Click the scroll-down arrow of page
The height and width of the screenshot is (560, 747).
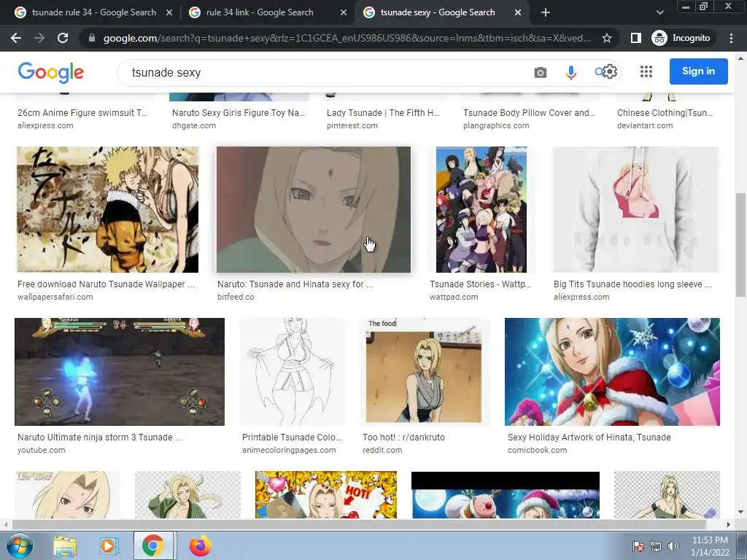point(740,513)
